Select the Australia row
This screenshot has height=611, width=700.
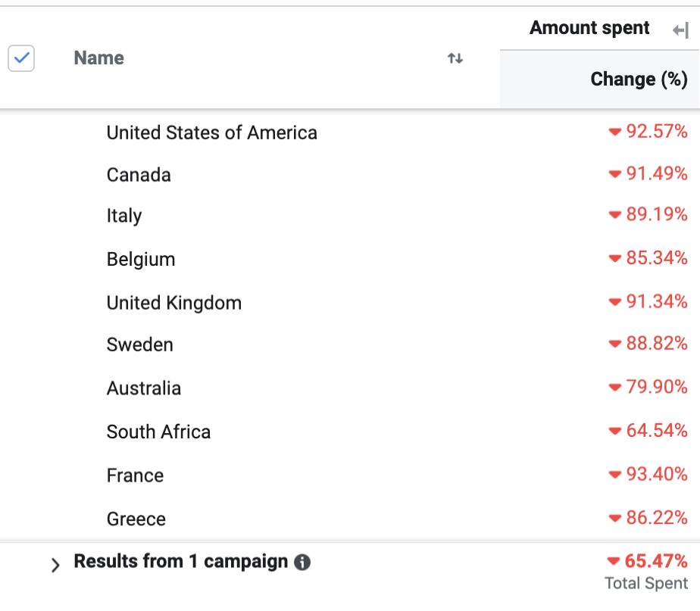tap(144, 388)
